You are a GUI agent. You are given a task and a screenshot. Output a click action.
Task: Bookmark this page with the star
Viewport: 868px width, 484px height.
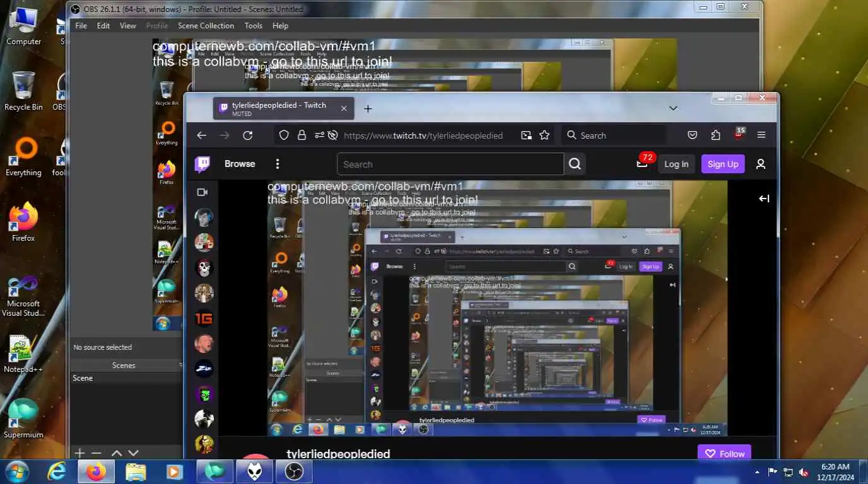coord(544,135)
